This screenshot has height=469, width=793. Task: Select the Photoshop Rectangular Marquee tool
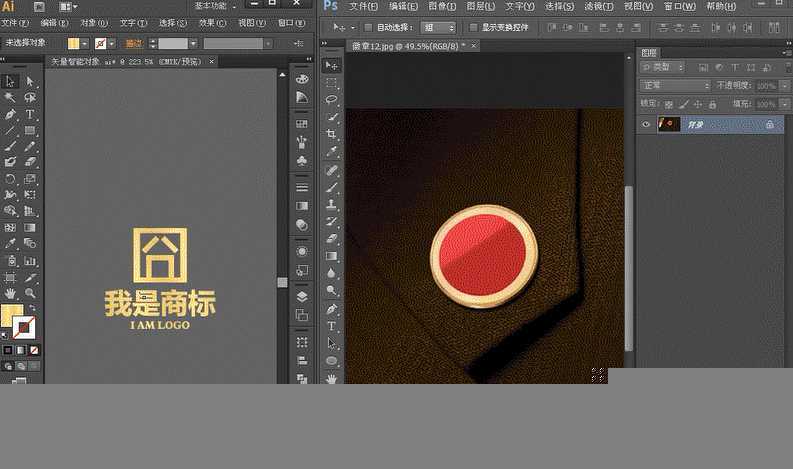pos(331,82)
